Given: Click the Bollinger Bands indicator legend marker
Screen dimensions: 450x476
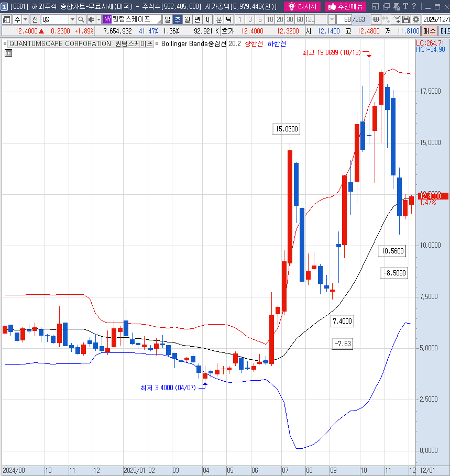Looking at the screenshot, I should 157,44.
